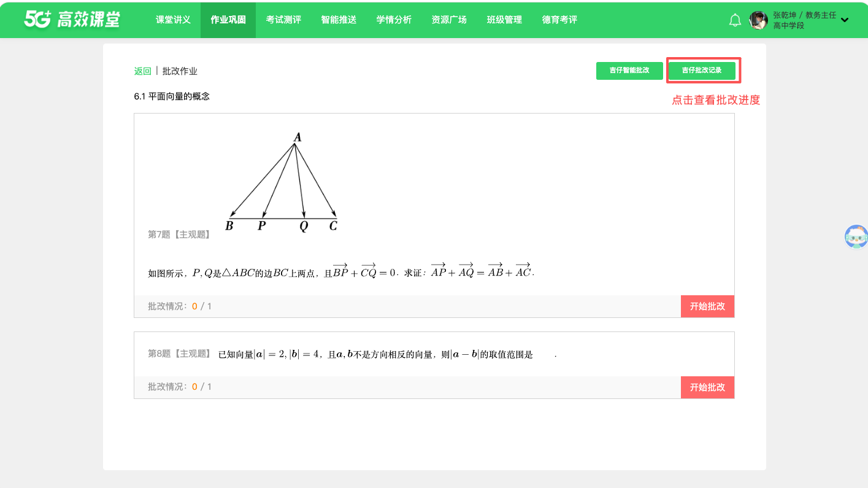The width and height of the screenshot is (868, 488).
Task: Click question 8's 批改情况 status text
Action: click(x=180, y=387)
